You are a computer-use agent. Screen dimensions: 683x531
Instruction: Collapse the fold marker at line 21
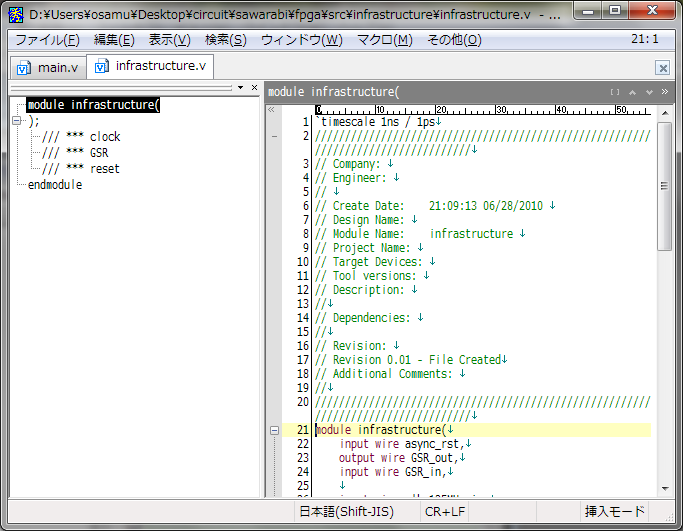pyautogui.click(x=275, y=430)
